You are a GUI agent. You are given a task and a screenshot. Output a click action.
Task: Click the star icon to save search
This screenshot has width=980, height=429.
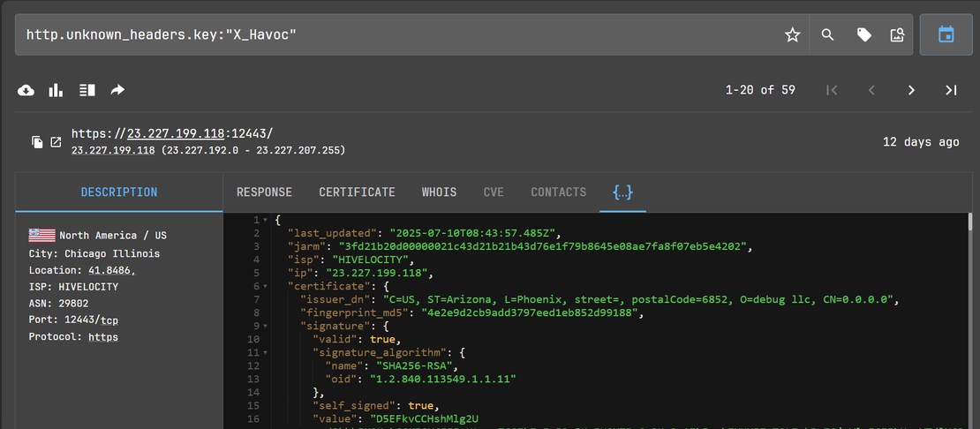click(x=792, y=35)
